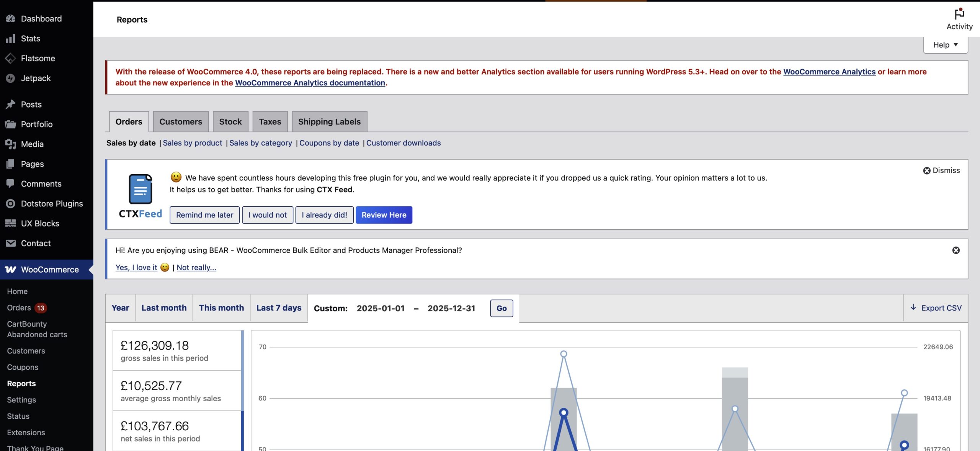Click the Jetpack sidebar icon
Viewport: 980px width, 451px height.
(x=10, y=78)
